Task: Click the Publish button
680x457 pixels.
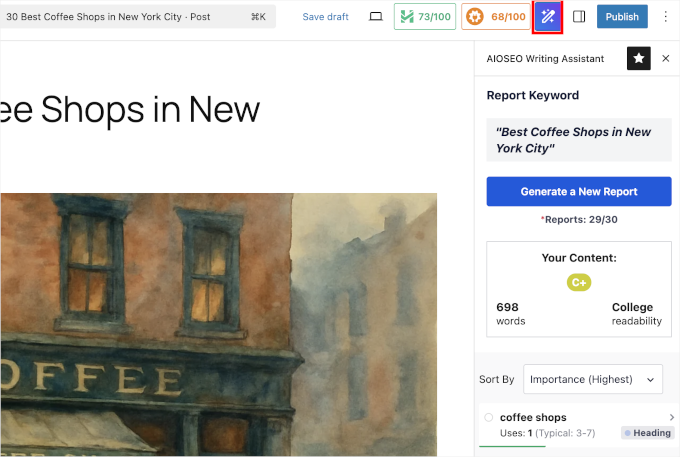Action: coord(622,17)
